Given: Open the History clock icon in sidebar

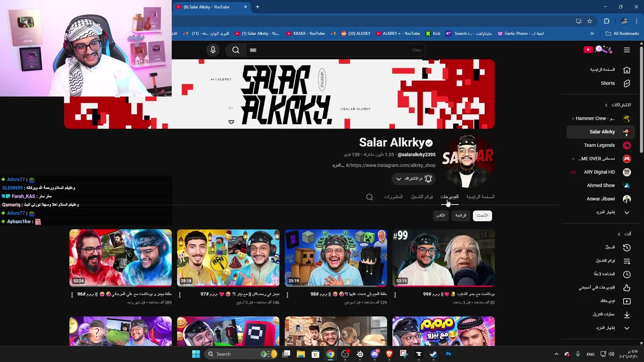Looking at the screenshot, I should [x=627, y=247].
